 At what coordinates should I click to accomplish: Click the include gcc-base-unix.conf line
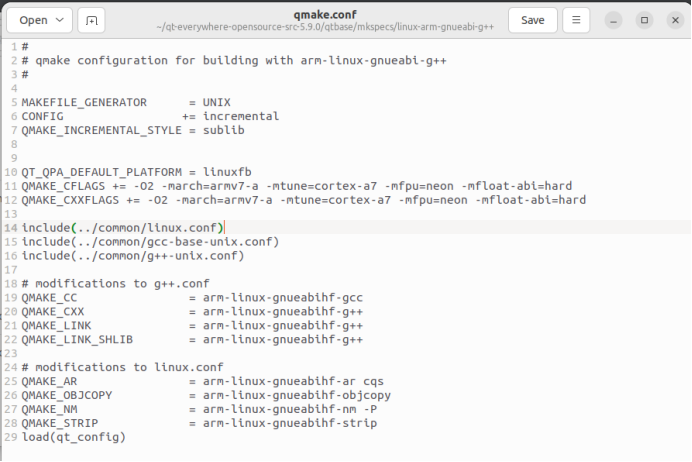click(150, 242)
